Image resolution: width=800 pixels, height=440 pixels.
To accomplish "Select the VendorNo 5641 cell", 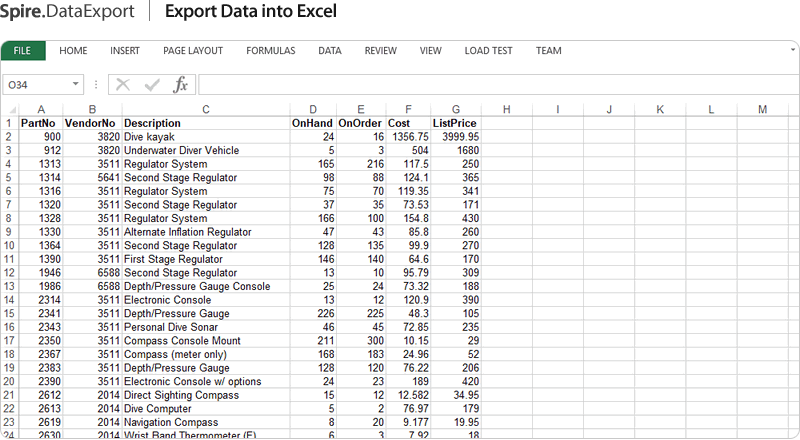I will point(92,178).
